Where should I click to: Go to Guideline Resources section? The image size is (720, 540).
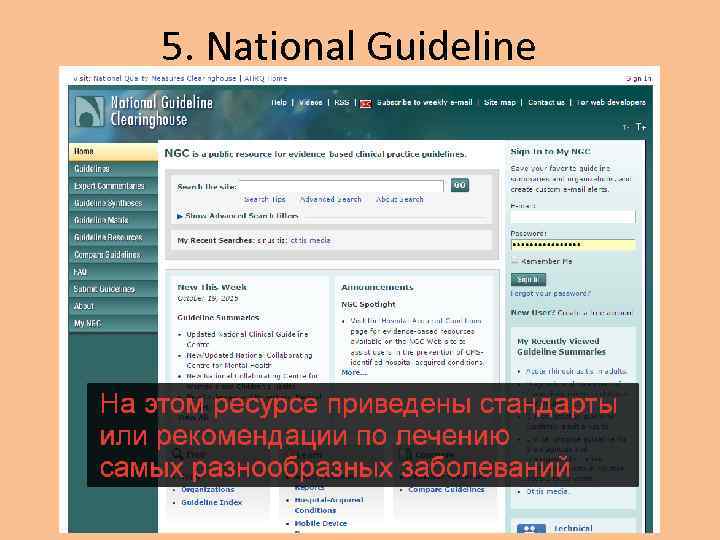pos(113,237)
